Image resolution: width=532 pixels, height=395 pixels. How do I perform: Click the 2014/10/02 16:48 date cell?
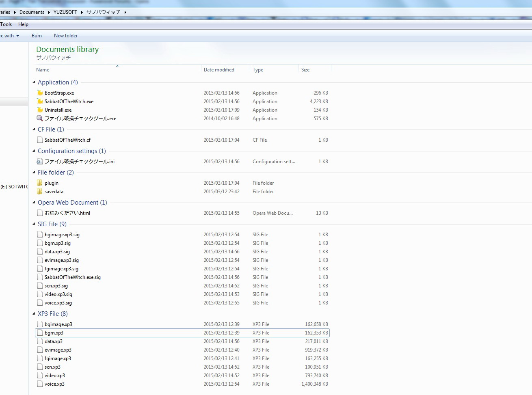[222, 119]
